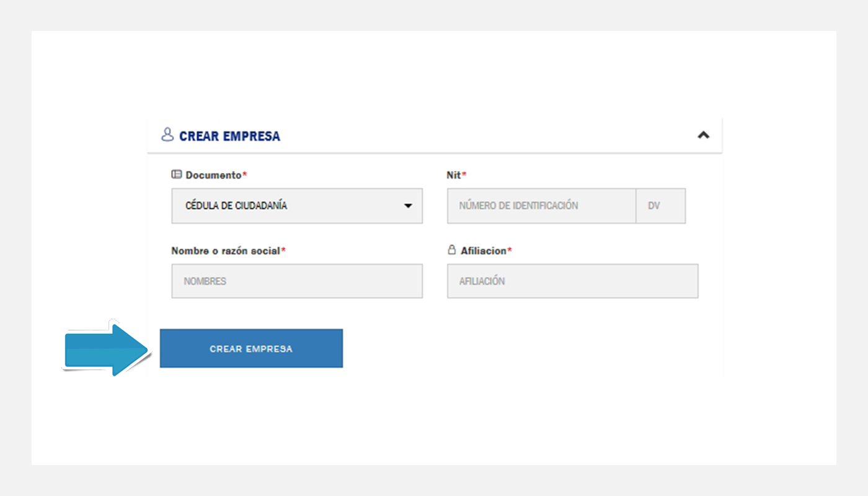Focus the Nombres text field
This screenshot has height=496, width=868.
click(297, 281)
